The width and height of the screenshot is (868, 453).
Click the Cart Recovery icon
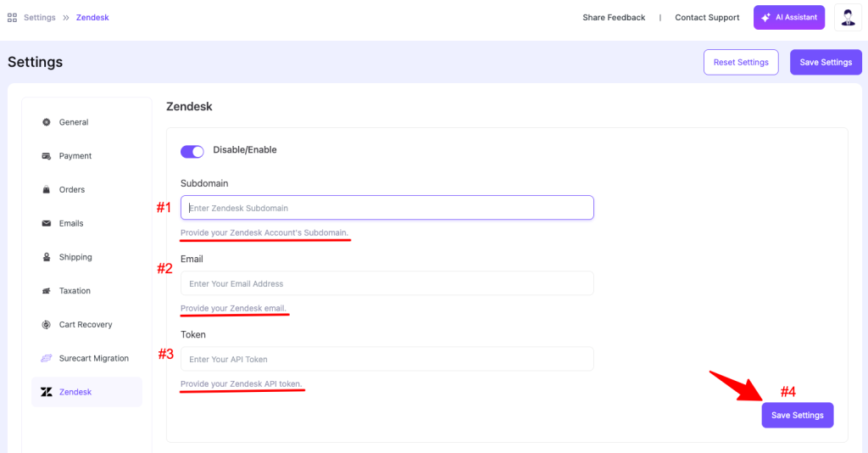click(x=47, y=325)
